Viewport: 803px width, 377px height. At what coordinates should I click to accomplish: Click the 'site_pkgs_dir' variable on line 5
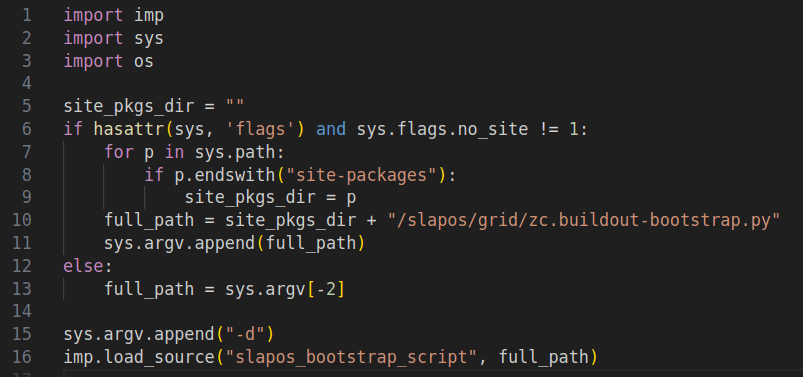[129, 107]
